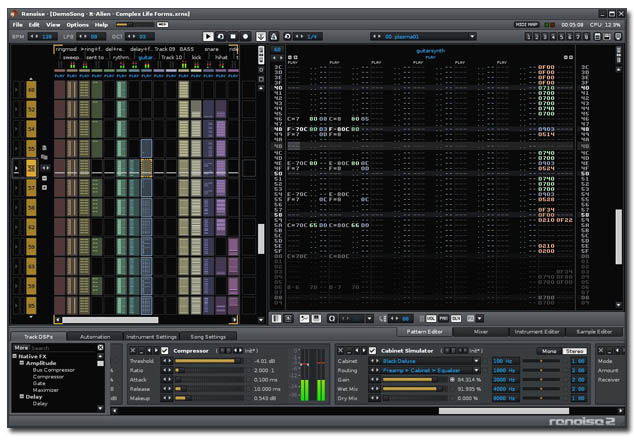Select Mono mode in Cabinet Simulator
The width and height of the screenshot is (634, 446).
549,351
